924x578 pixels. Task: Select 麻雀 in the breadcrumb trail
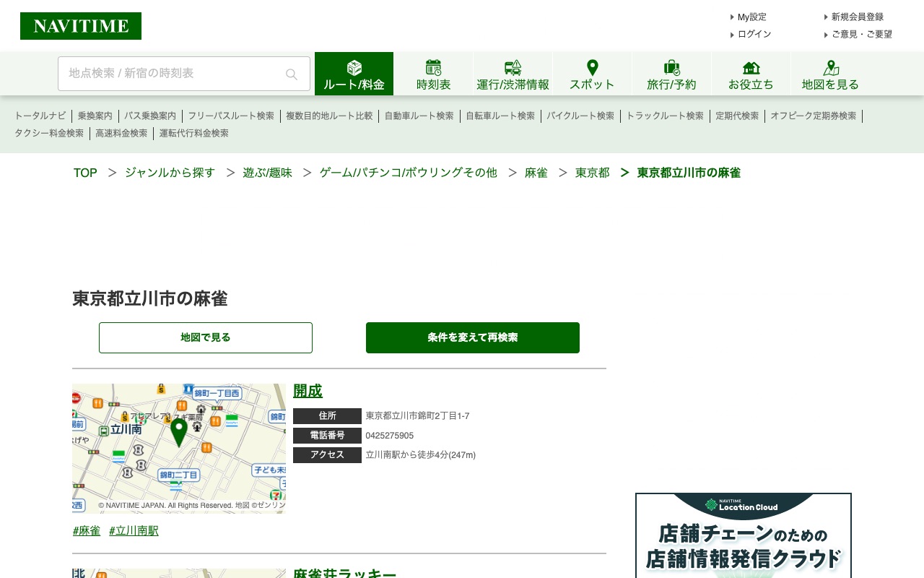click(536, 173)
